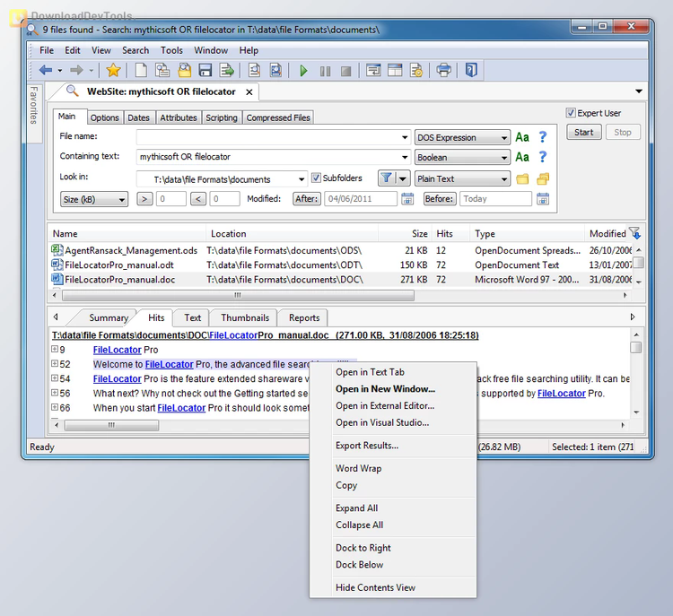The image size is (673, 616).
Task: Click the Forward arrow toolbar icon
Action: coord(76,70)
